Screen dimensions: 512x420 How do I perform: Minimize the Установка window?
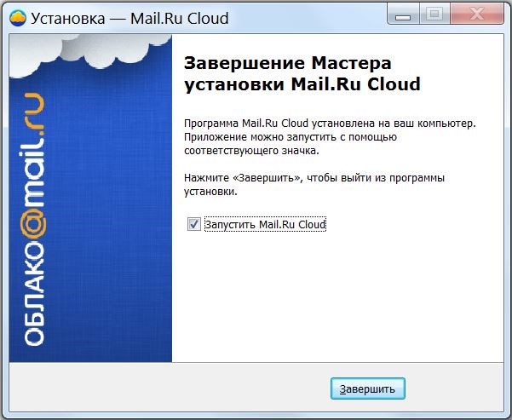(403, 14)
